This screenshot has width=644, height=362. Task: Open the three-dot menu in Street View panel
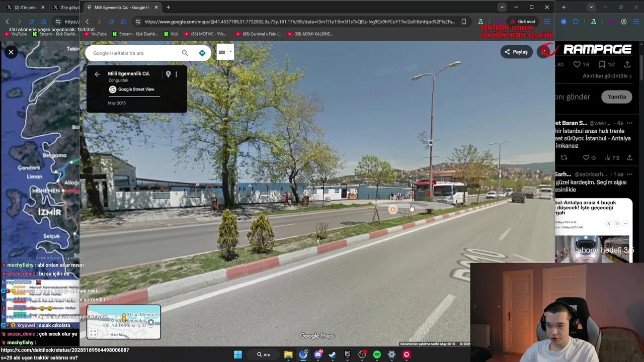tap(176, 74)
